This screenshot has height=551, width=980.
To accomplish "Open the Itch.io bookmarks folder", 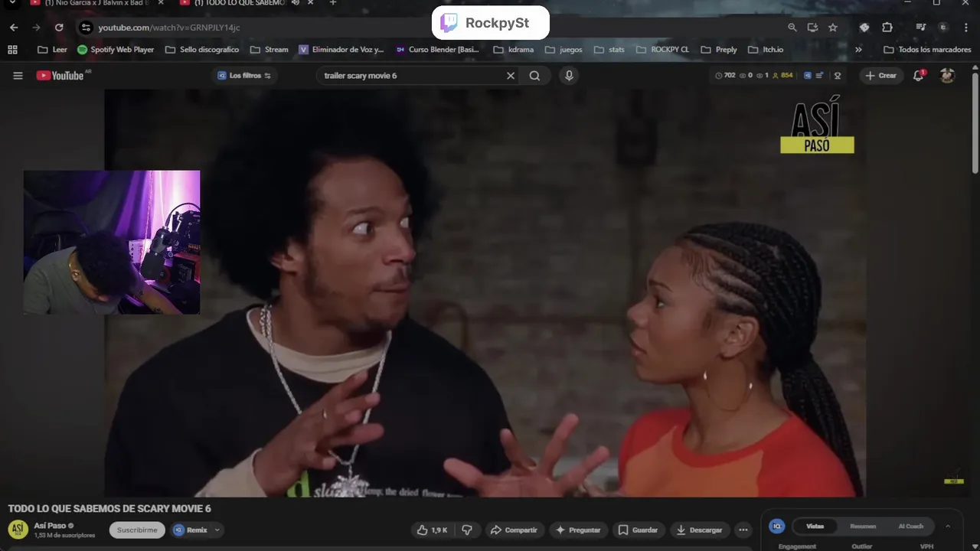I will [766, 50].
